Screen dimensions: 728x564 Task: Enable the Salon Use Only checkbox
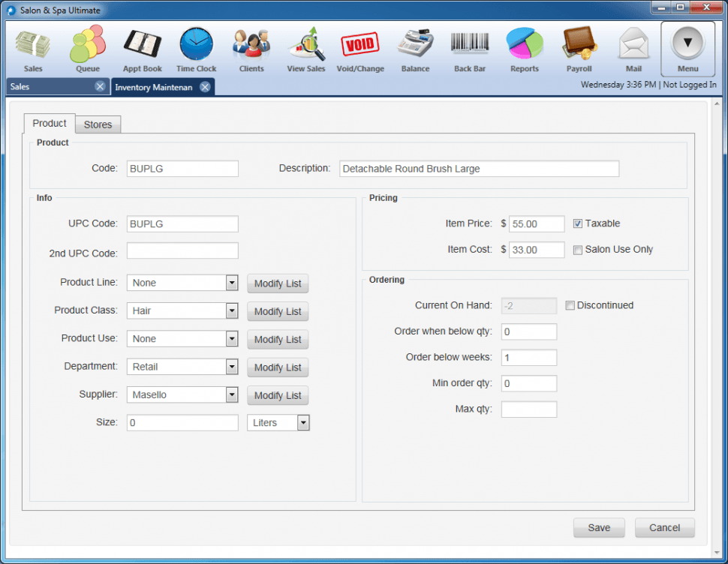click(x=578, y=250)
